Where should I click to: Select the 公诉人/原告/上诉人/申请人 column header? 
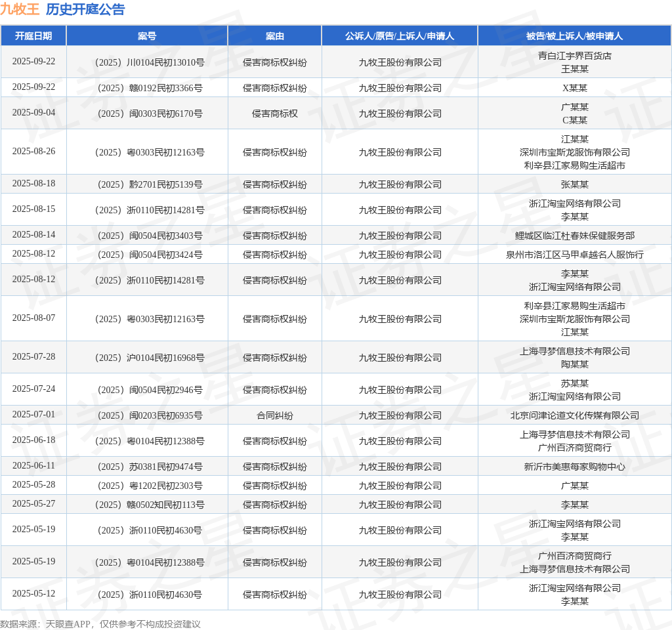400,36
